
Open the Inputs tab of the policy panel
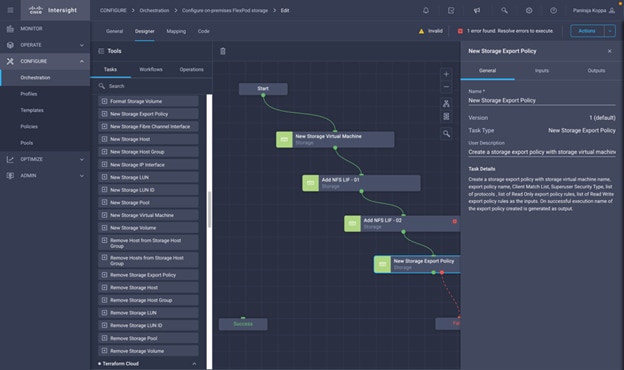[x=542, y=70]
